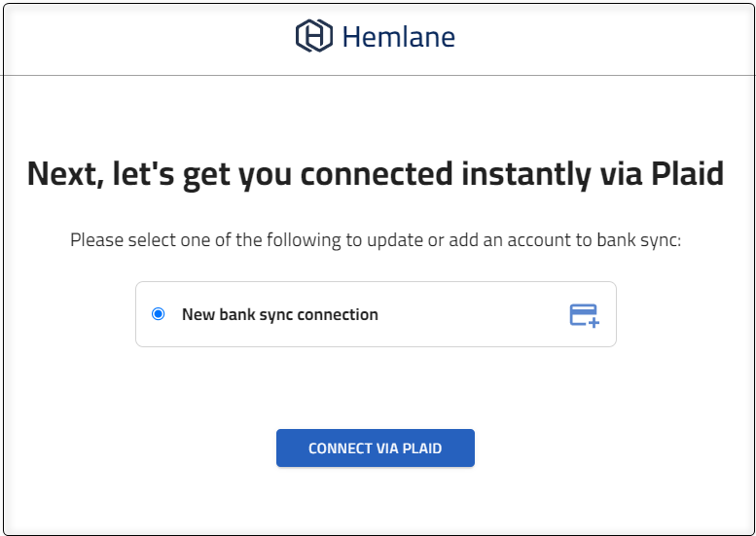Click the word "New" in the option label
Viewport: 756px width, 536px height.
[198, 315]
